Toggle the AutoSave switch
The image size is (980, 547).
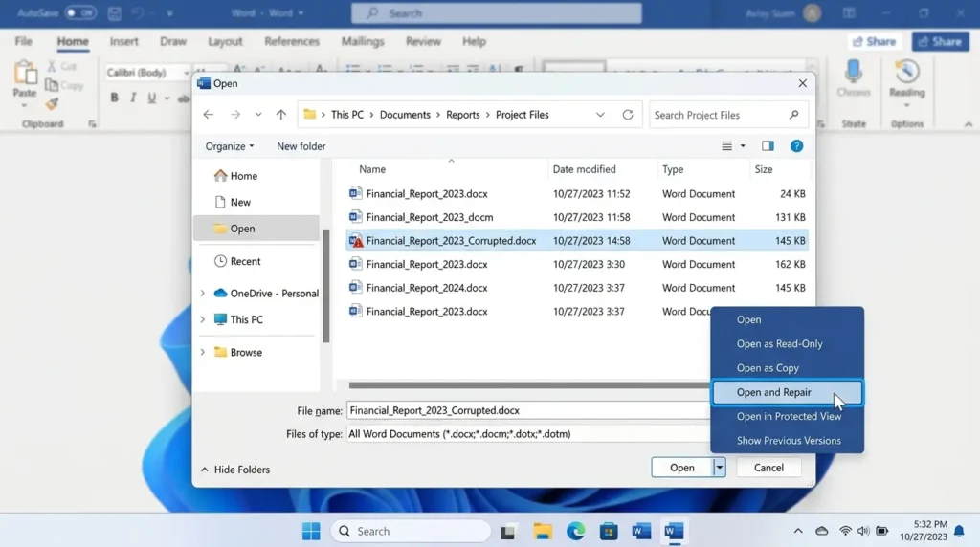click(x=80, y=12)
